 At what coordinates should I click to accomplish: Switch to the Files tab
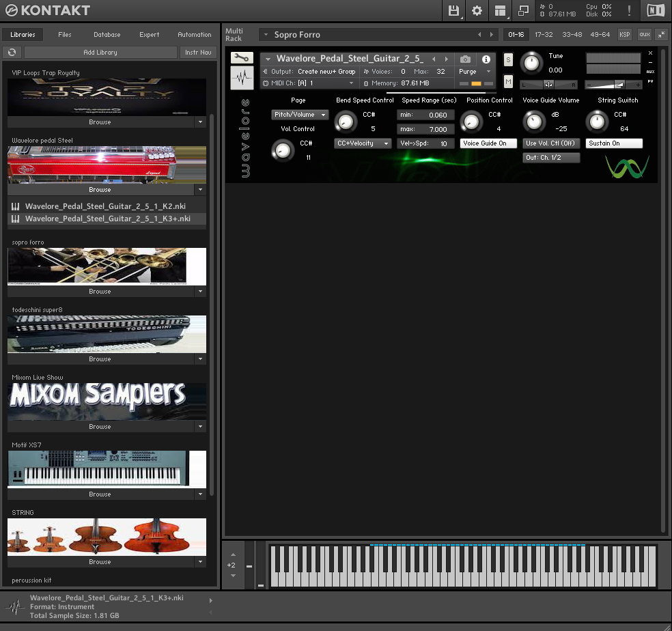coord(65,35)
